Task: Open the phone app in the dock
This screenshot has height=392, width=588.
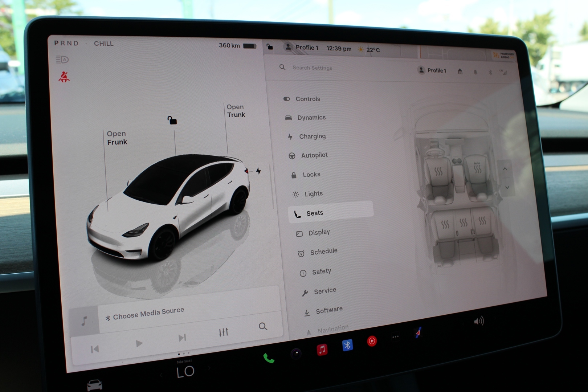Action: tap(268, 358)
